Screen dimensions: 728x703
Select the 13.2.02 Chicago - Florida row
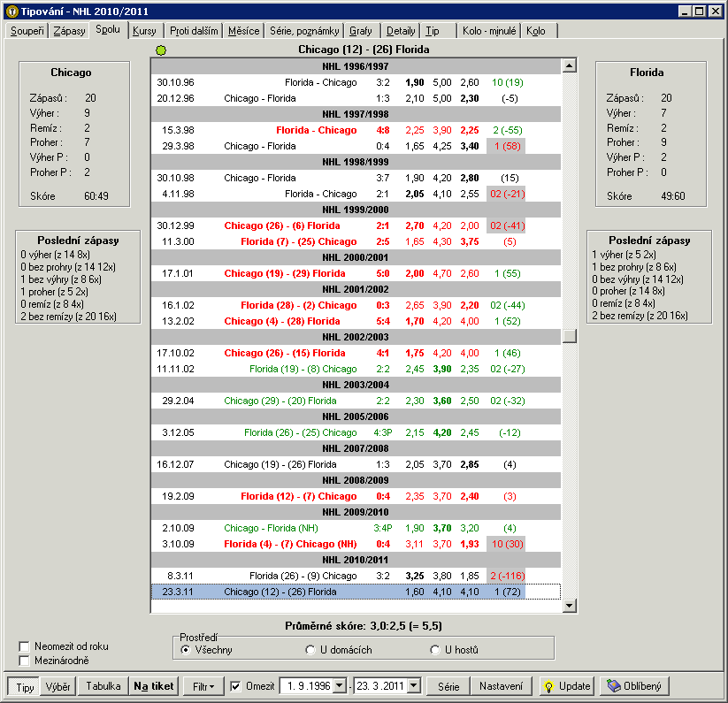point(356,321)
